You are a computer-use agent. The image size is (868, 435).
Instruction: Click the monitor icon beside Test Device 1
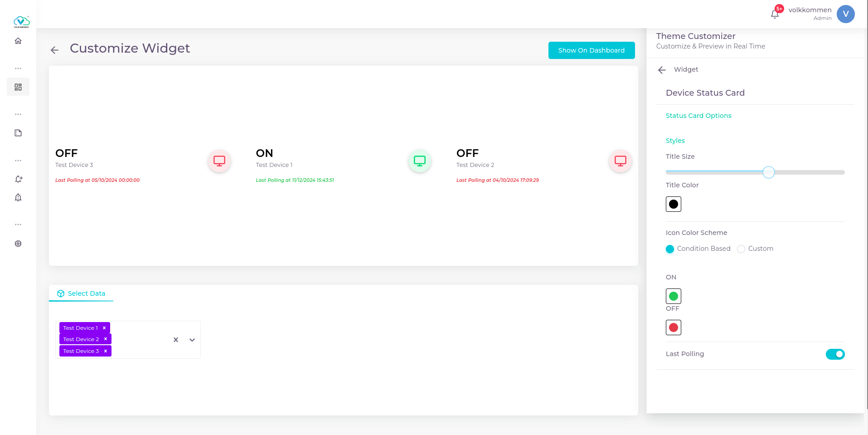point(419,161)
